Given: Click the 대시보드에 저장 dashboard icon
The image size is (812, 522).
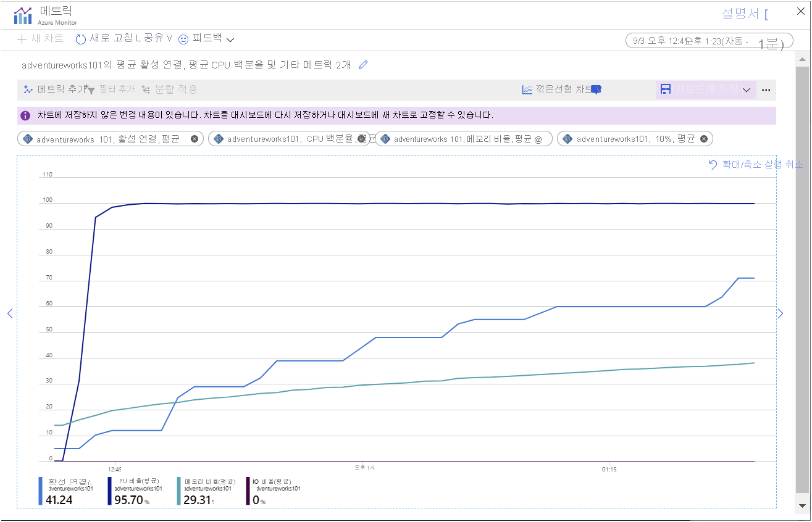Looking at the screenshot, I should (x=666, y=89).
